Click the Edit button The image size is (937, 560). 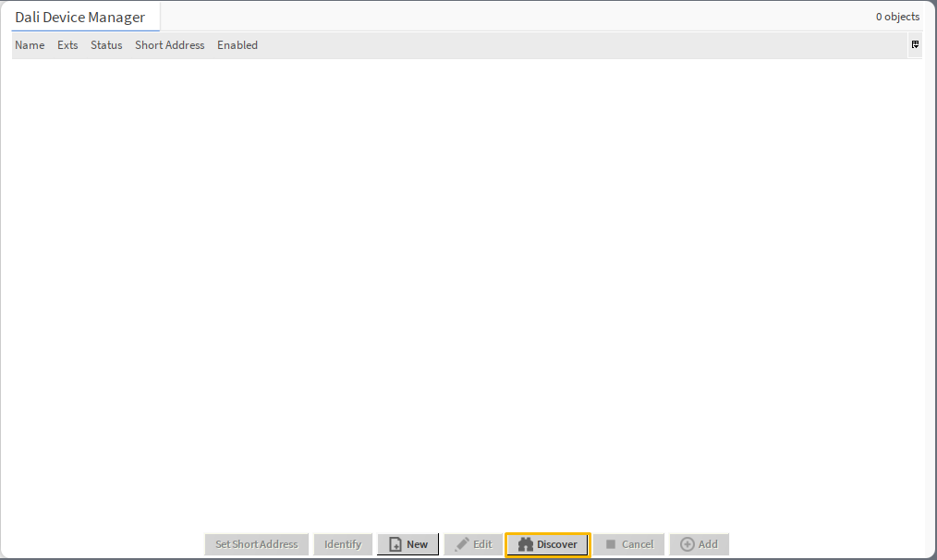[x=473, y=544]
